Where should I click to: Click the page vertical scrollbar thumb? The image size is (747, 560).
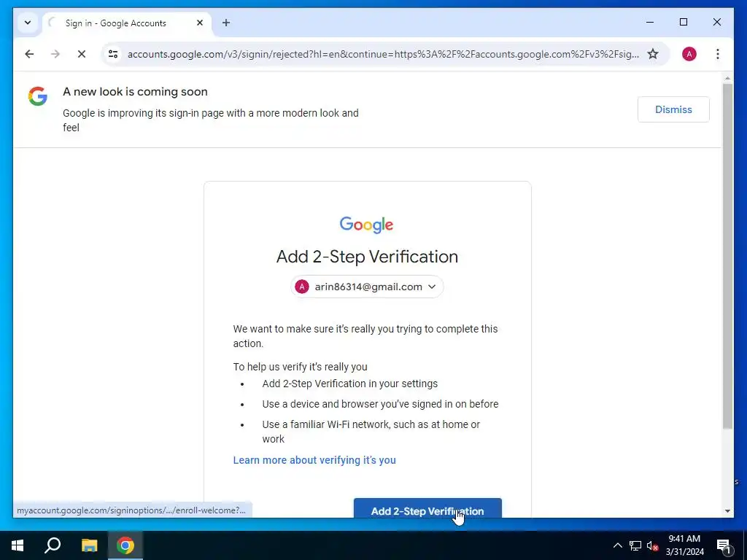(727, 256)
